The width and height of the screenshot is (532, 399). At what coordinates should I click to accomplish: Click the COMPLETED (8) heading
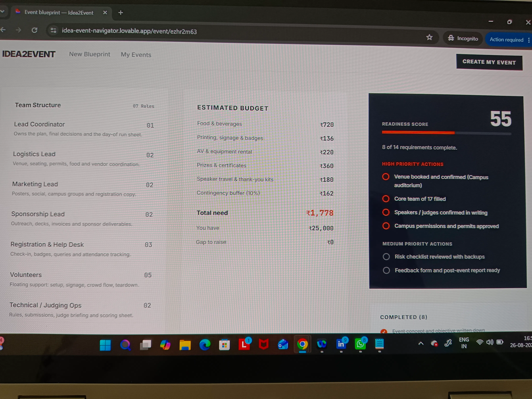click(x=404, y=317)
